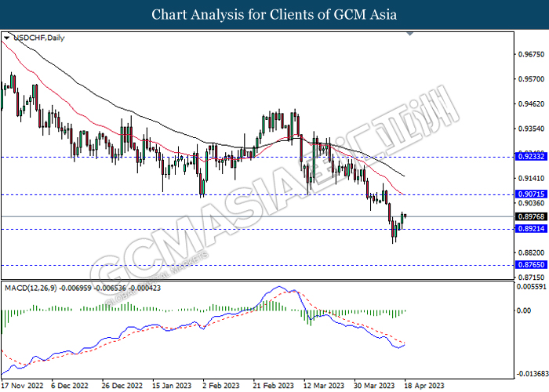Screen dimensions: 549x392
Task: Select the 0.90715 price level label
Action: click(x=531, y=194)
